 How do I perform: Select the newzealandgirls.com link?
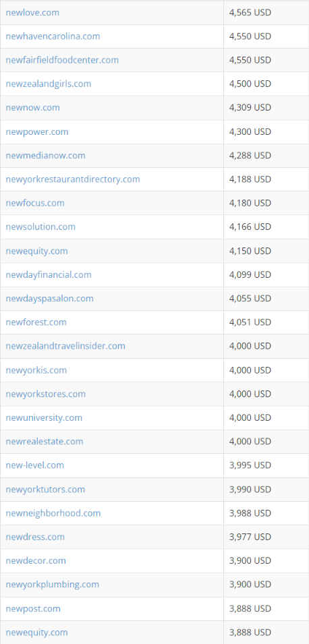coord(49,84)
